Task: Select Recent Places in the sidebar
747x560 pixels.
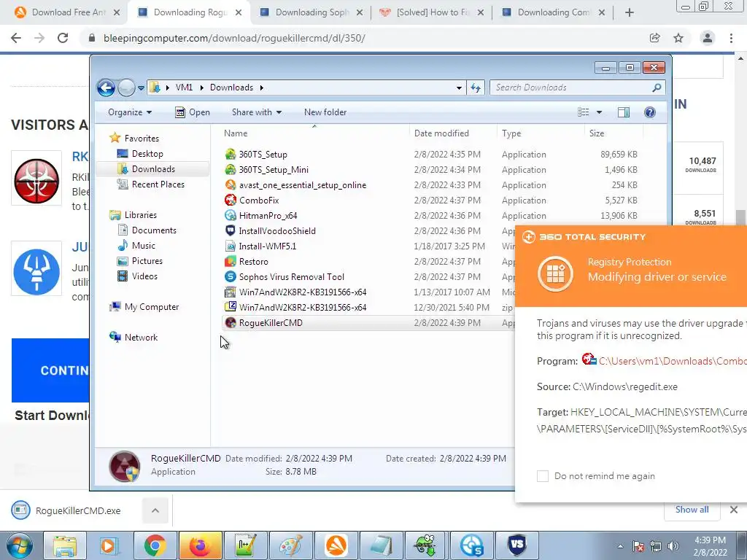Action: pos(158,184)
